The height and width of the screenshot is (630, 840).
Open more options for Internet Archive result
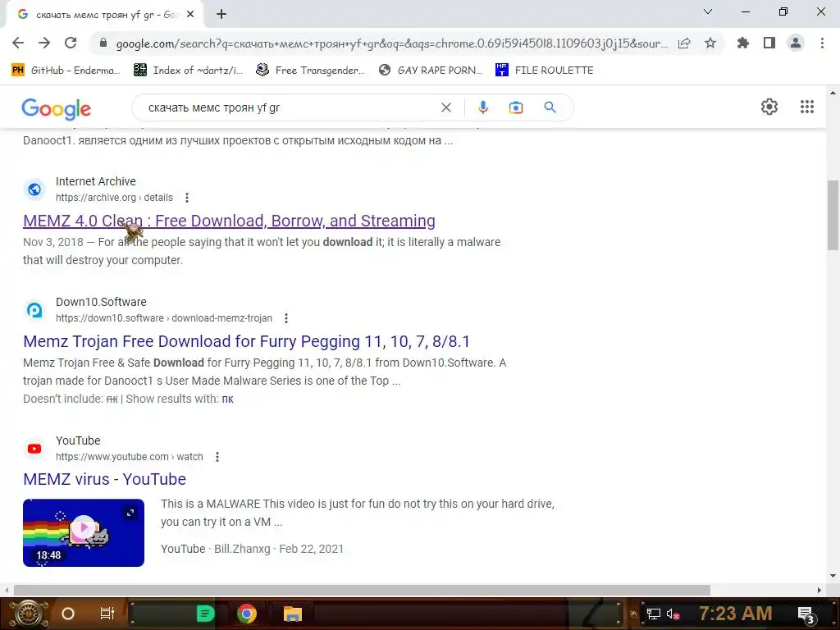(187, 198)
